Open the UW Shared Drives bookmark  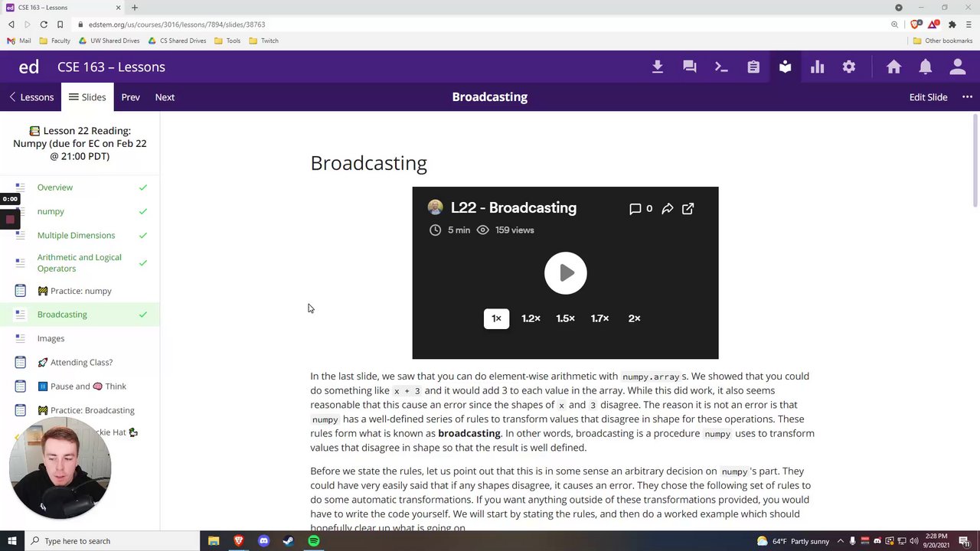pos(109,41)
